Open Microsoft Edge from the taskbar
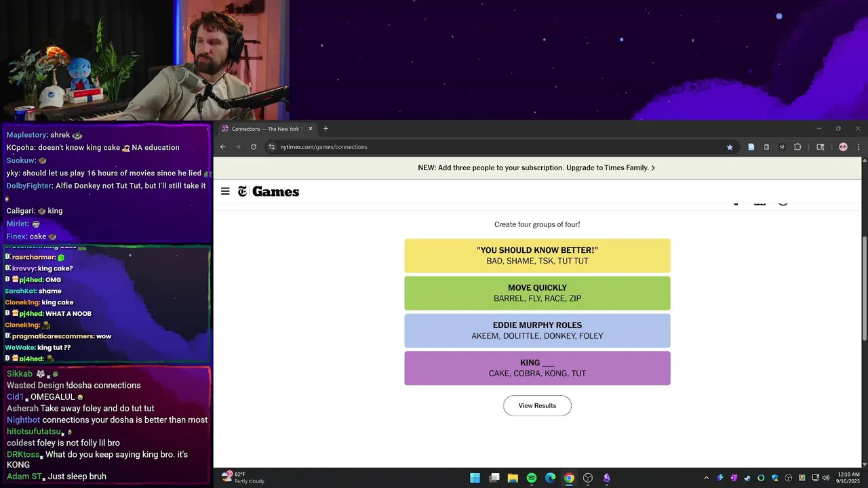Image resolution: width=868 pixels, height=488 pixels. point(550,478)
